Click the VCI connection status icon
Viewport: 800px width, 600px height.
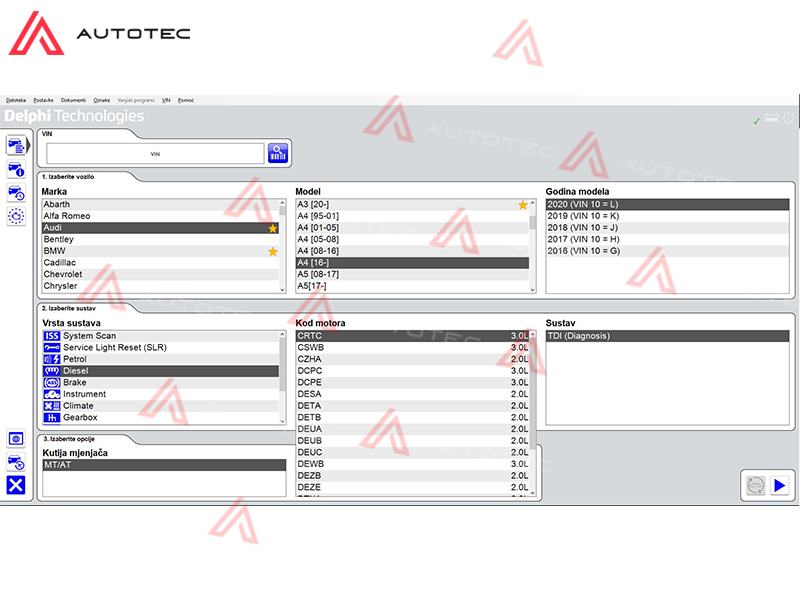coord(771,118)
